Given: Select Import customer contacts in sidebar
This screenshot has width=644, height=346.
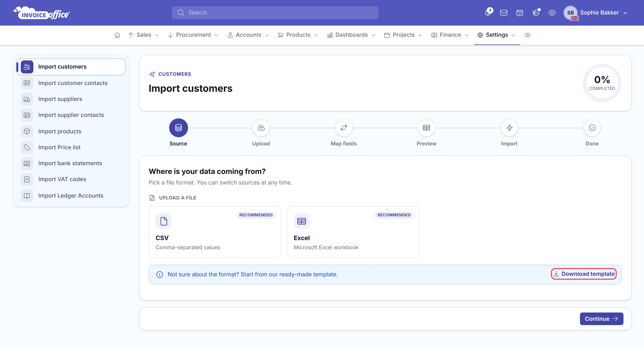Looking at the screenshot, I should (x=71, y=83).
